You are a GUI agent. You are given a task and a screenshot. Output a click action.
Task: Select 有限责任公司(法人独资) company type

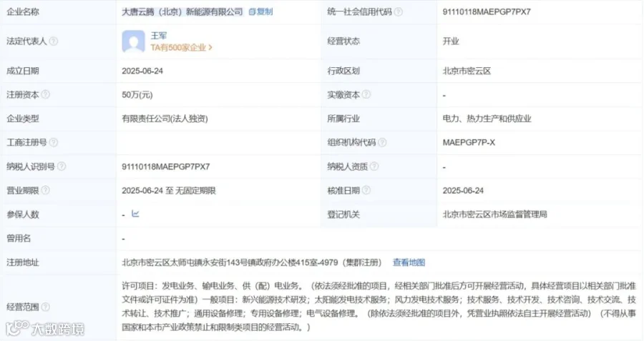(165, 119)
